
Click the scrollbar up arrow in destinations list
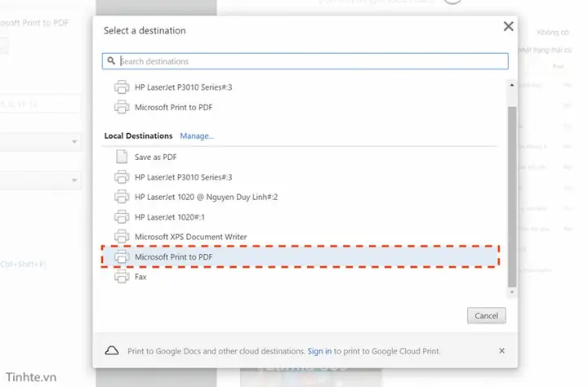512,85
